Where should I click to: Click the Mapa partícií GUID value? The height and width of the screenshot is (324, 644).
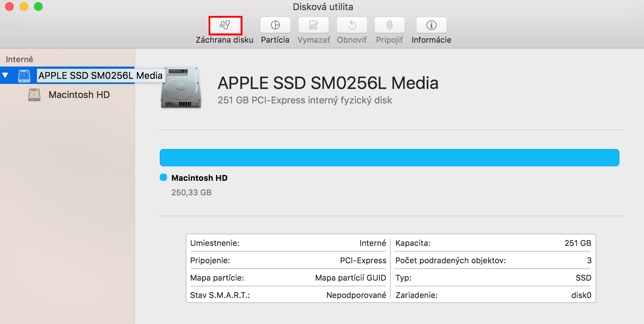click(x=351, y=278)
